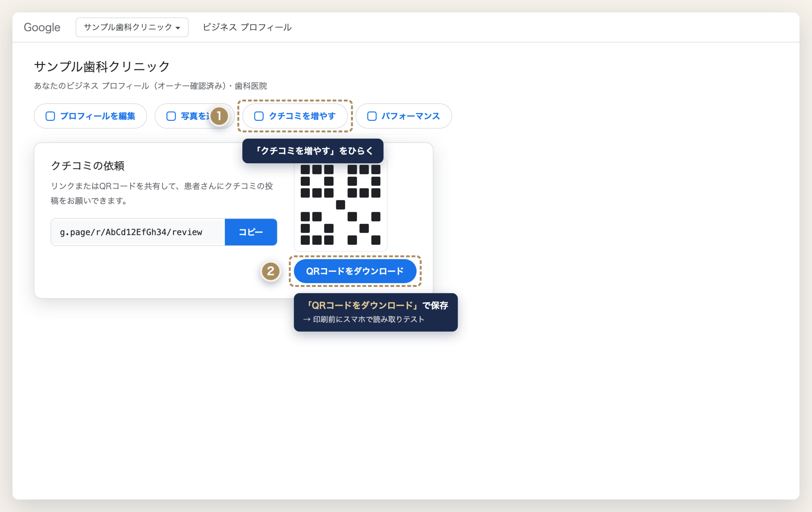The width and height of the screenshot is (812, 512).
Task: Open プロフィールを編集 chip
Action: [x=90, y=116]
